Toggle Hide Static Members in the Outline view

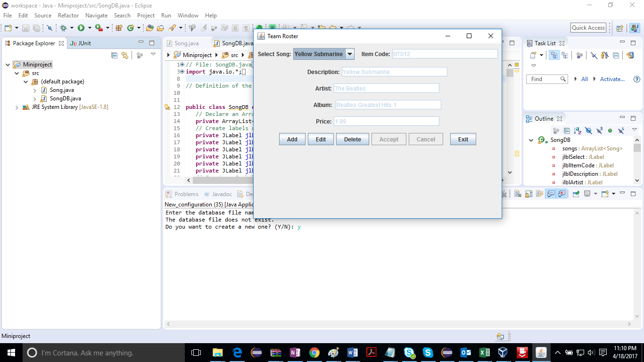click(599, 131)
